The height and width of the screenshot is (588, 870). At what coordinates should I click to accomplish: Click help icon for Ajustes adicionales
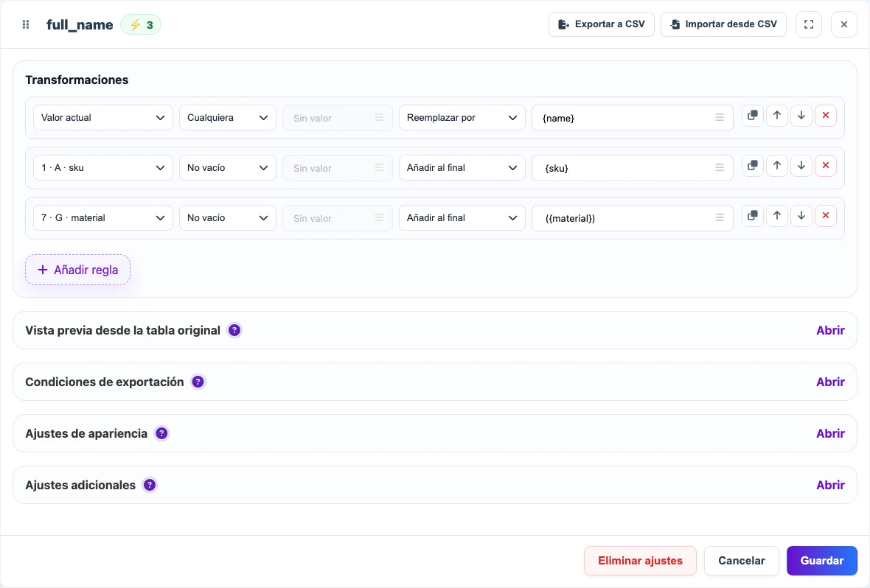point(150,485)
